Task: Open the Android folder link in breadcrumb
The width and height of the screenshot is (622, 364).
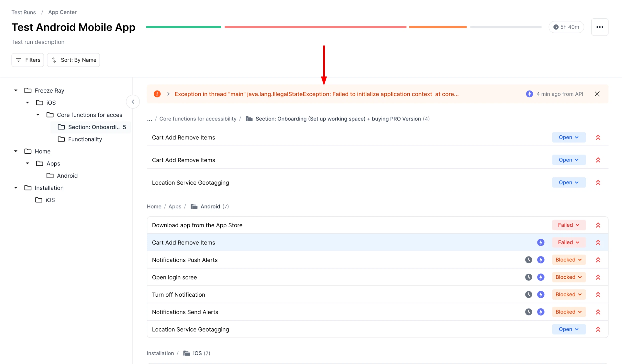Action: (x=210, y=206)
